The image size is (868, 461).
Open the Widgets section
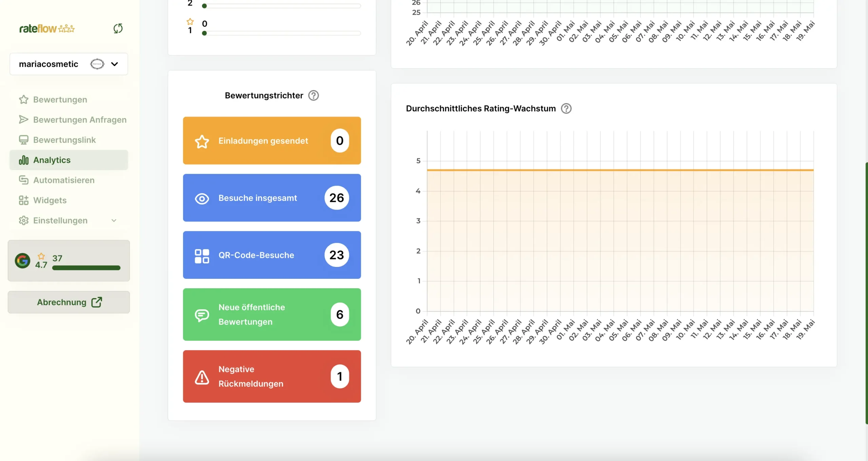coord(50,200)
